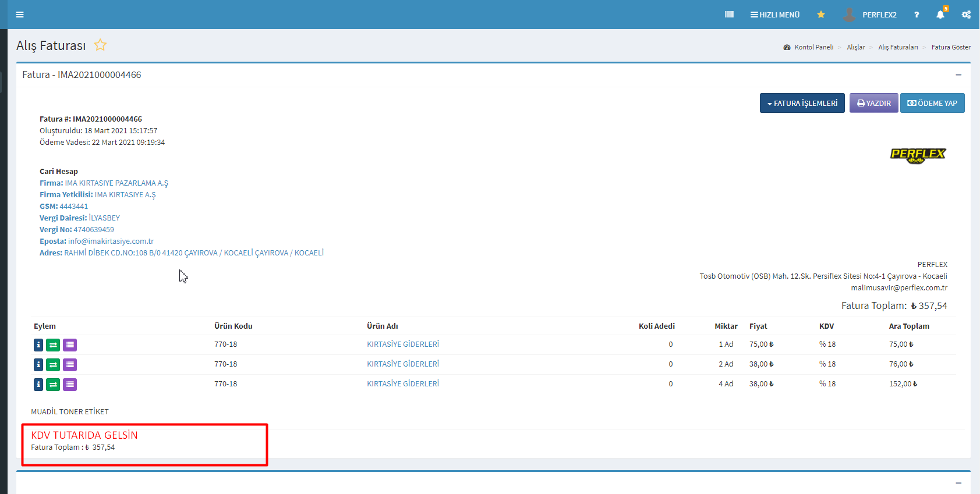Collapse the Fatura panel with minus icon
980x494 pixels.
(x=958, y=74)
